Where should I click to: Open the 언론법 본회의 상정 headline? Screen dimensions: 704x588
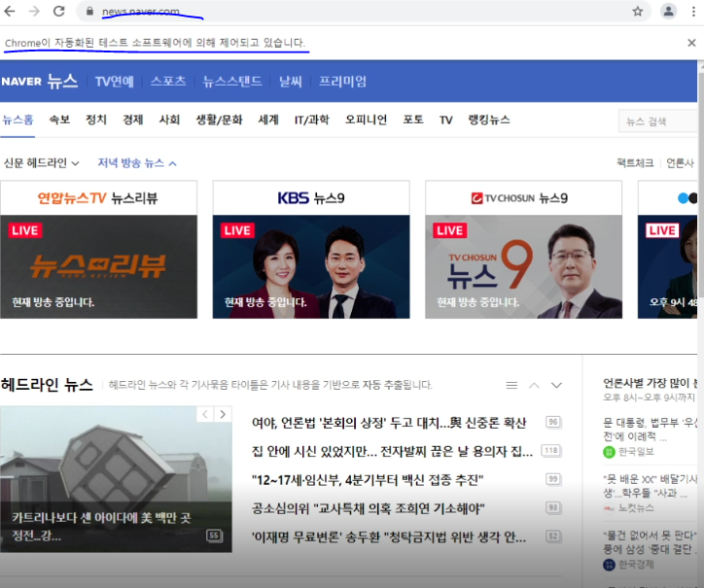coord(389,423)
